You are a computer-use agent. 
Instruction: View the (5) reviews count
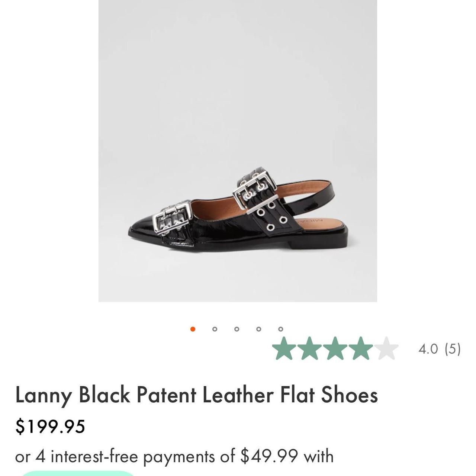(x=453, y=349)
